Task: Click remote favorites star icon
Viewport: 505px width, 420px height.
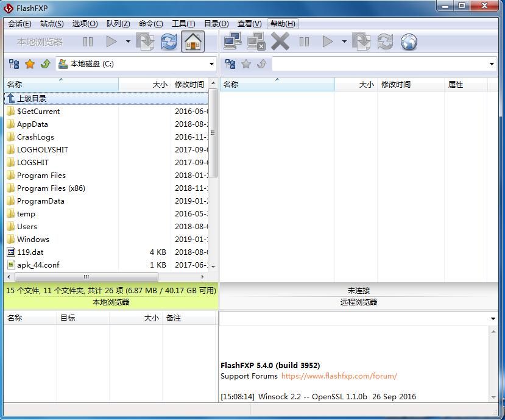Action: click(x=246, y=64)
